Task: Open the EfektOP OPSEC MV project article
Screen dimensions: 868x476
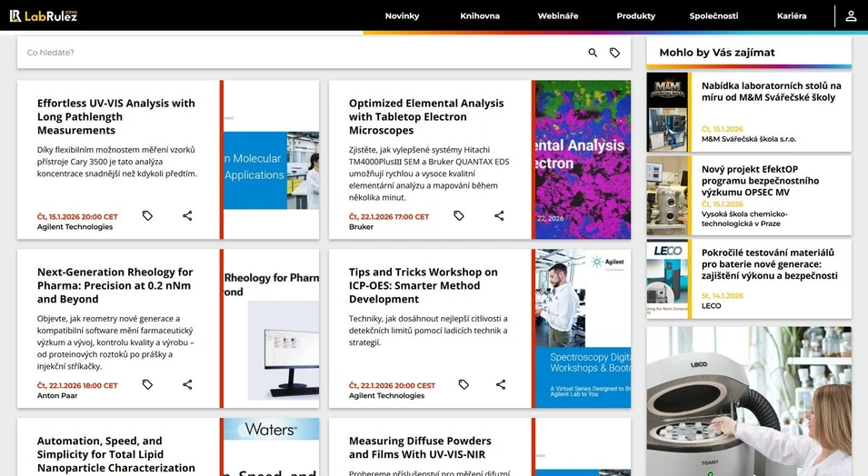Action: click(x=760, y=181)
